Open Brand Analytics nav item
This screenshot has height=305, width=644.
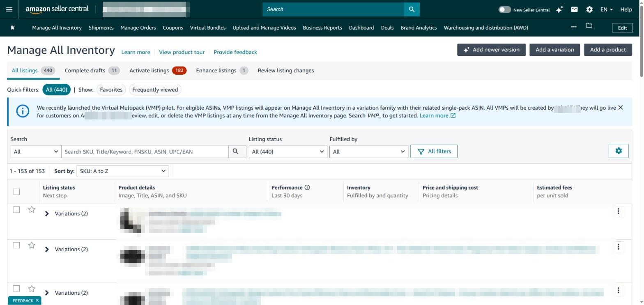419,28
